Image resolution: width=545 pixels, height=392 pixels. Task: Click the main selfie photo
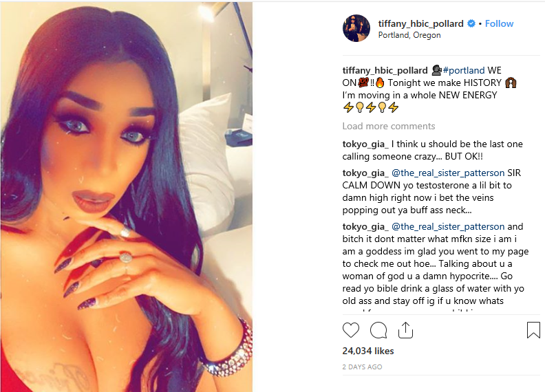[126, 197]
